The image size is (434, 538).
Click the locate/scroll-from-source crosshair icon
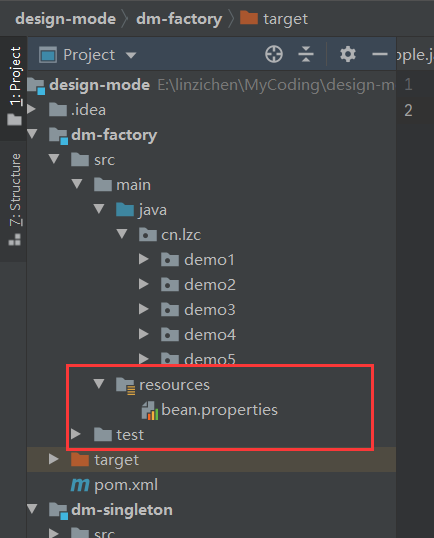[274, 54]
